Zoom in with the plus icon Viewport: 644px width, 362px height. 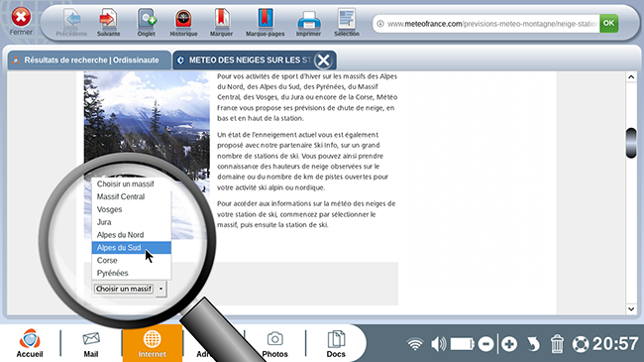click(509, 344)
